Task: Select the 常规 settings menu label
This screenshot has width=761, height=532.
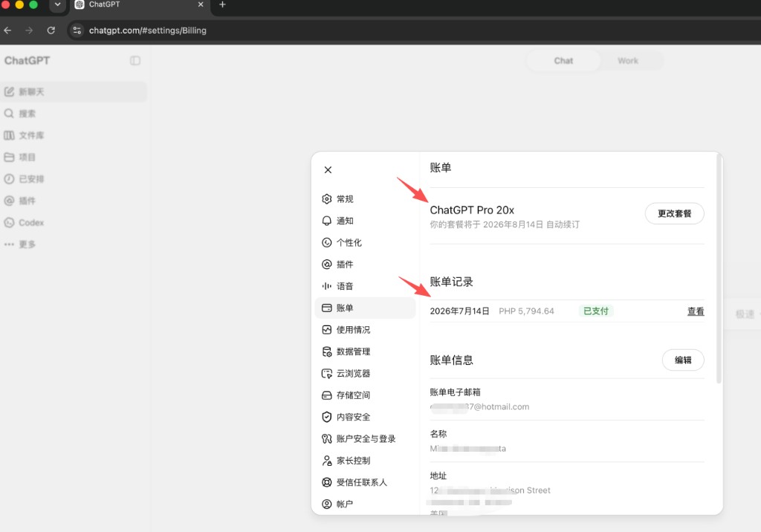Action: [345, 199]
